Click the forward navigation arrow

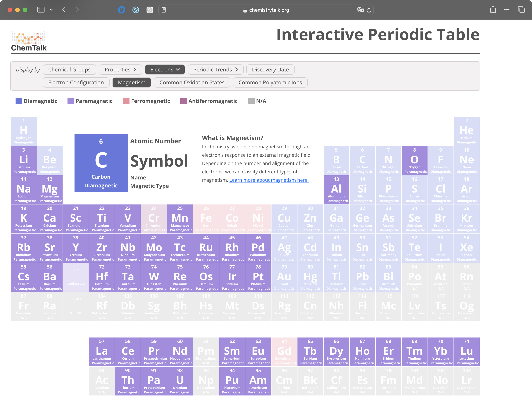pos(77,10)
